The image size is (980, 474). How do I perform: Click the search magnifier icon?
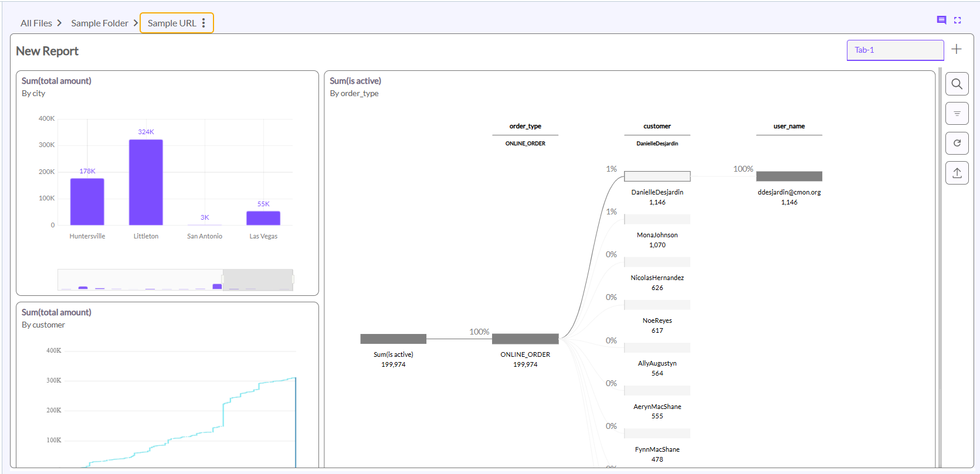click(957, 84)
